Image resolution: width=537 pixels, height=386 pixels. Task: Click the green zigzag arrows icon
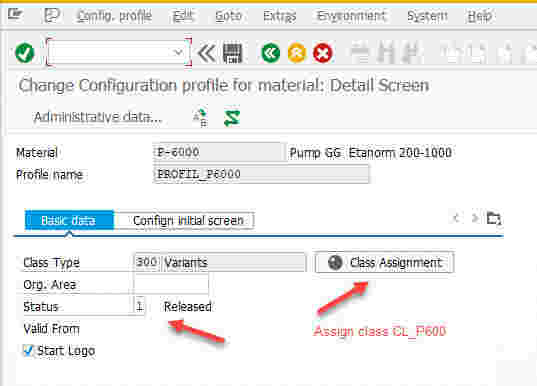pyautogui.click(x=232, y=118)
